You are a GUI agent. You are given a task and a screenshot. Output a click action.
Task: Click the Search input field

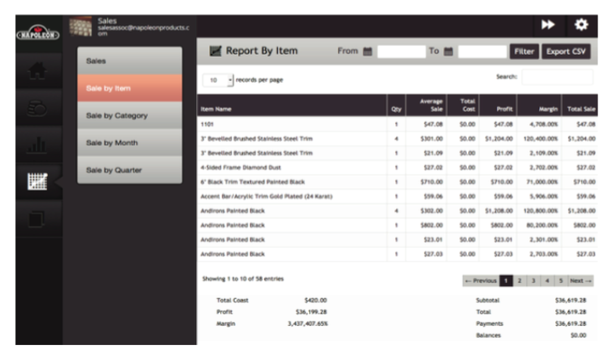[x=557, y=77]
